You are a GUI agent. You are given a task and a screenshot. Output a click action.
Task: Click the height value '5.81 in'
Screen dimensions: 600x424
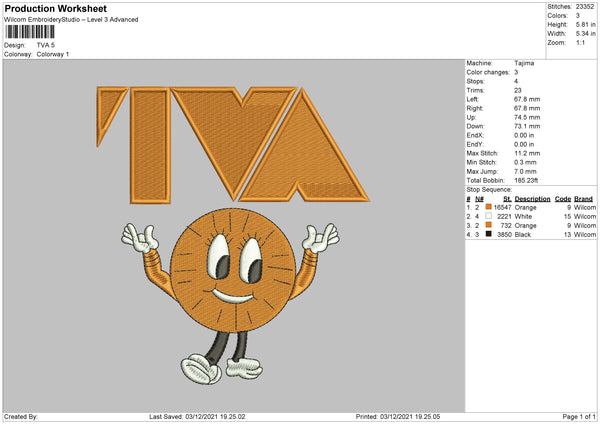585,24
